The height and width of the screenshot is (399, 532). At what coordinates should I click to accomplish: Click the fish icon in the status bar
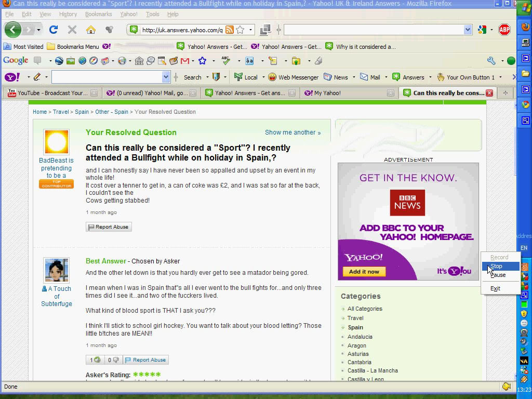pos(507,387)
